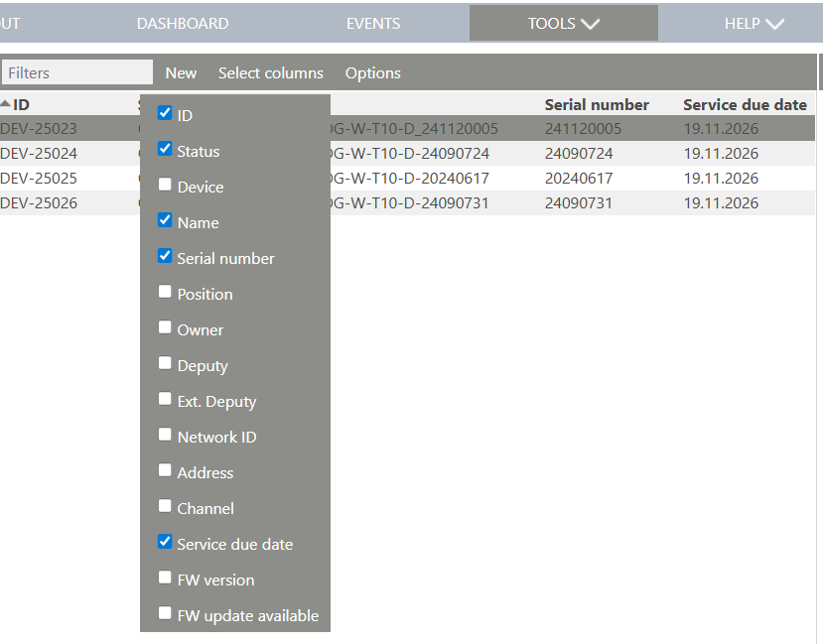Open the Options menu
This screenshot has height=644, width=823.
[372, 72]
